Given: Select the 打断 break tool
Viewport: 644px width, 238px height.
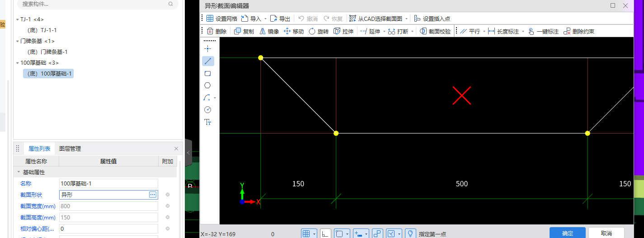Looking at the screenshot, I should pyautogui.click(x=398, y=31).
